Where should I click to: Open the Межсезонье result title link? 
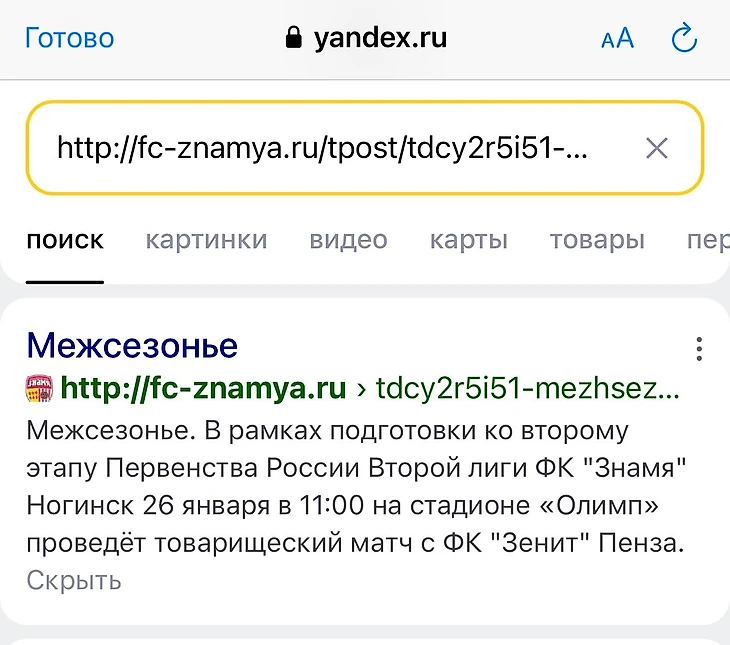[132, 346]
